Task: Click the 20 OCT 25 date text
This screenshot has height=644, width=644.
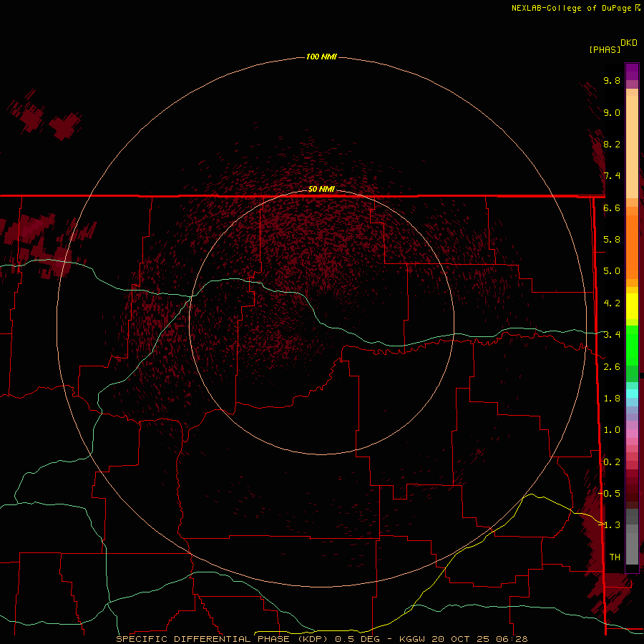Action: (459, 639)
